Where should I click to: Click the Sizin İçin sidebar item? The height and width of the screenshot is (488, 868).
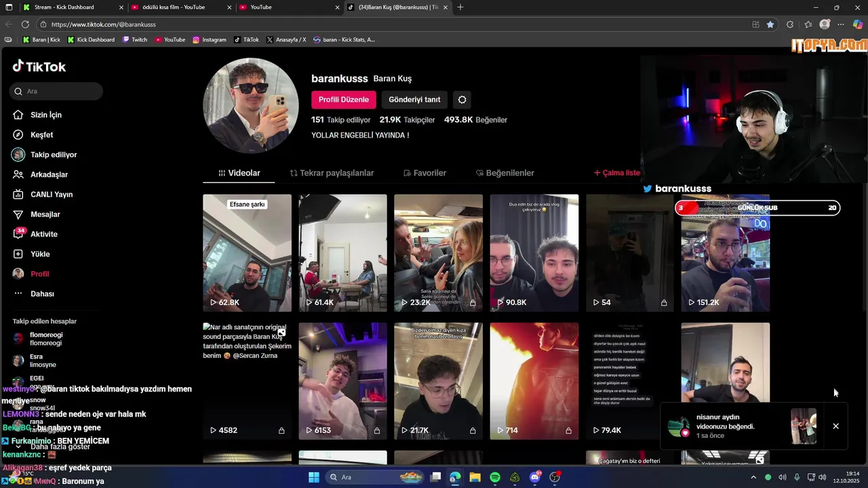[37, 115]
